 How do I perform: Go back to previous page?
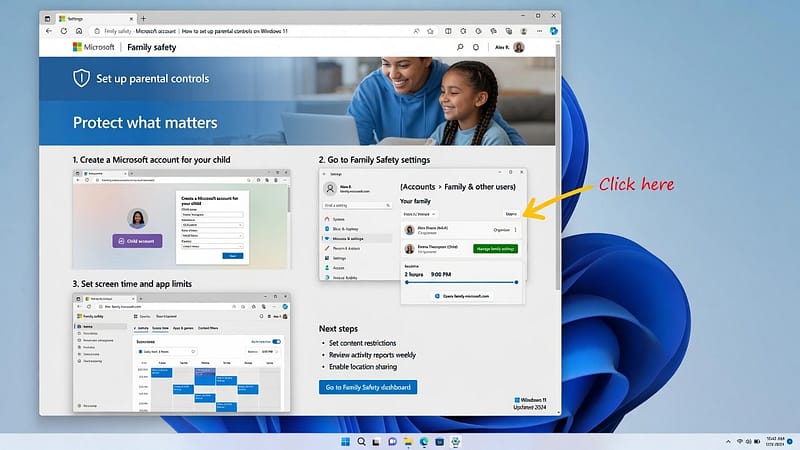[x=49, y=31]
